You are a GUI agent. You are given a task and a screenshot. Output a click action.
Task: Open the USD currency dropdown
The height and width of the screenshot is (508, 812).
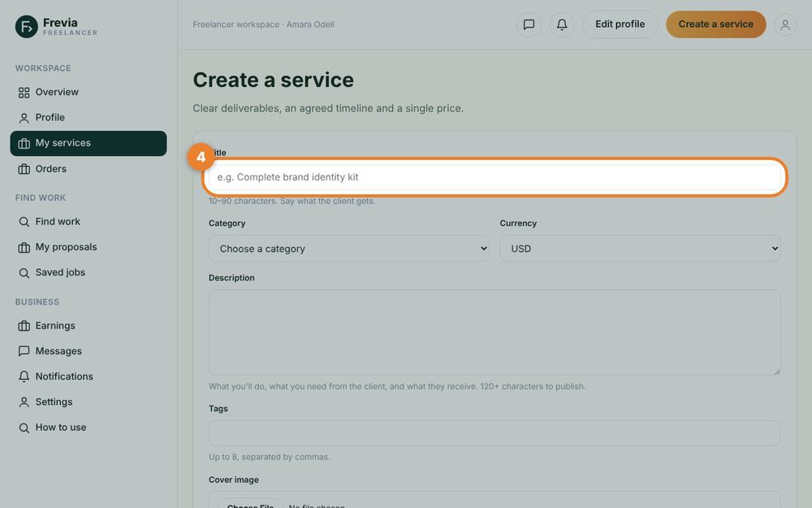click(640, 249)
